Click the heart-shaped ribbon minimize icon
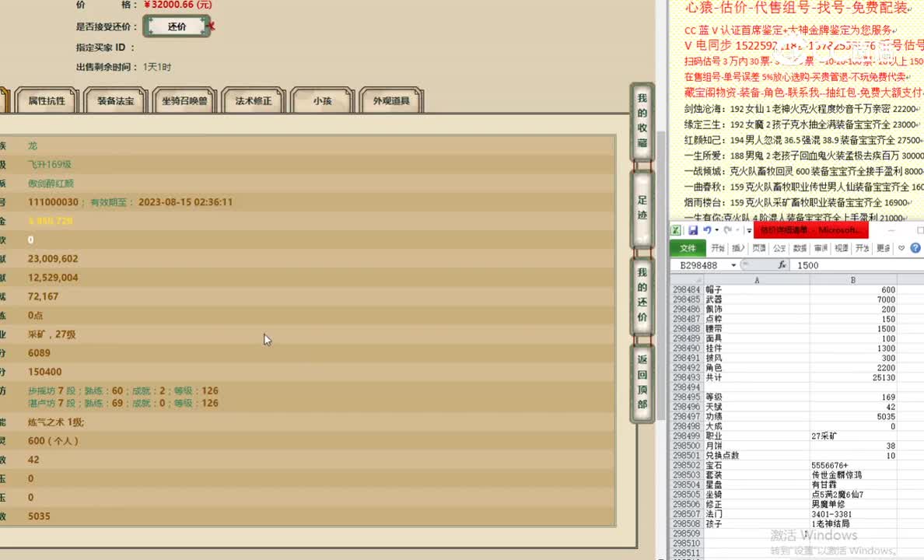This screenshot has width=924, height=560. tap(901, 248)
